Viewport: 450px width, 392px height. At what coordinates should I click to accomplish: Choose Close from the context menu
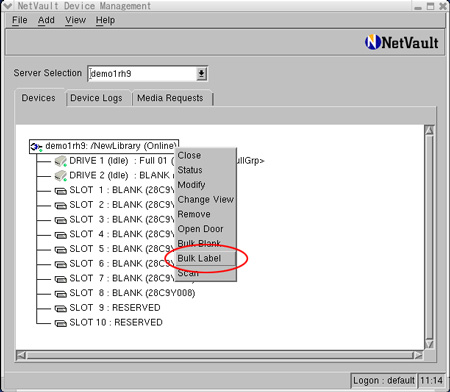tap(205, 155)
